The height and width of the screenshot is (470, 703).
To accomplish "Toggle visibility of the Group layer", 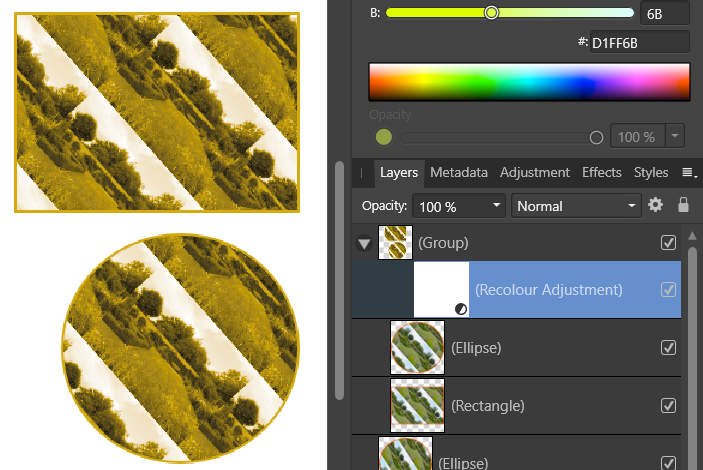I will coord(668,243).
